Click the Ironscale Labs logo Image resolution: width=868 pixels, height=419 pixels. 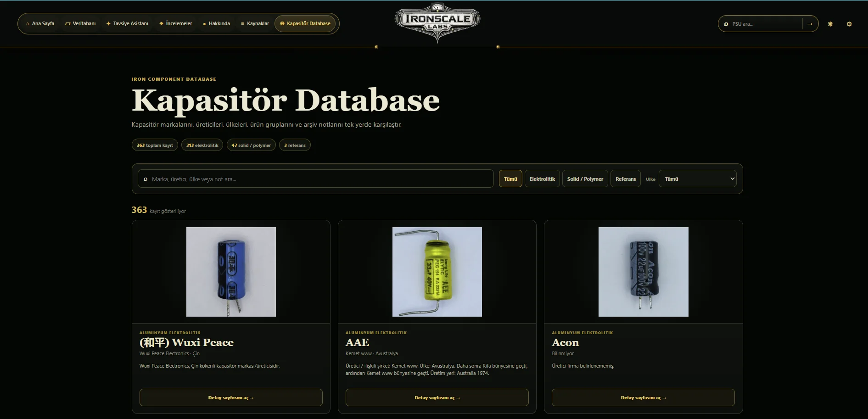437,22
